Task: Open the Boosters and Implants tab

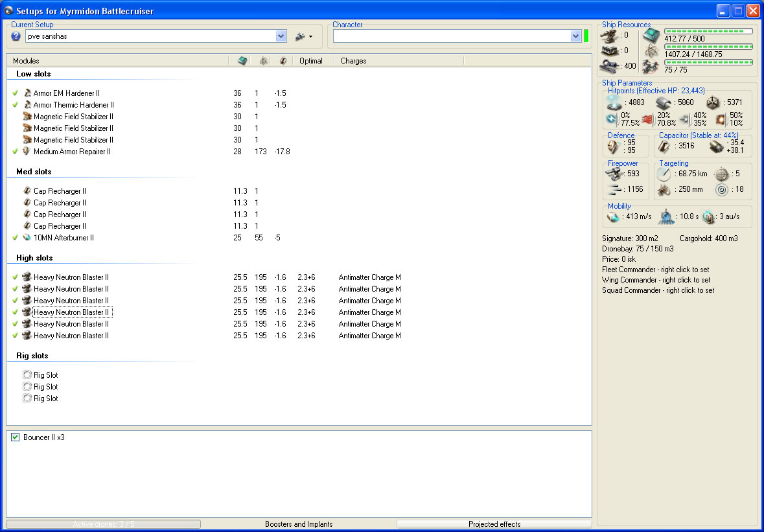Action: coord(299,524)
